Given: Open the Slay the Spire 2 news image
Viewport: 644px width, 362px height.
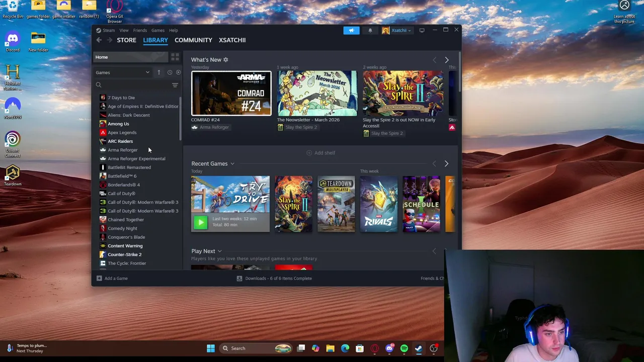Looking at the screenshot, I should [403, 94].
